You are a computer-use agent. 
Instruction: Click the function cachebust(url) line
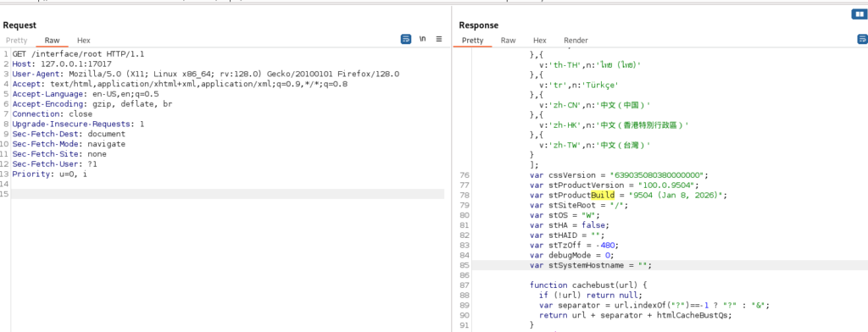(588, 285)
